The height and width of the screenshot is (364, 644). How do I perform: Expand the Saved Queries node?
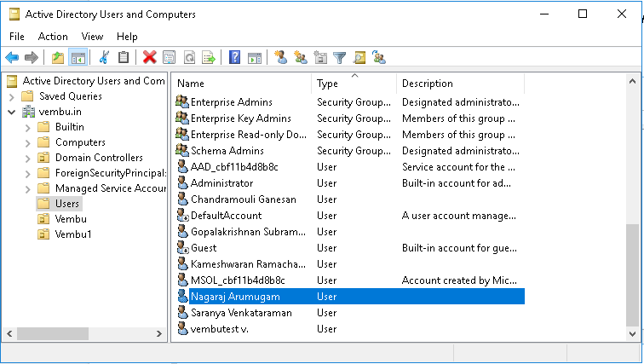[12, 97]
